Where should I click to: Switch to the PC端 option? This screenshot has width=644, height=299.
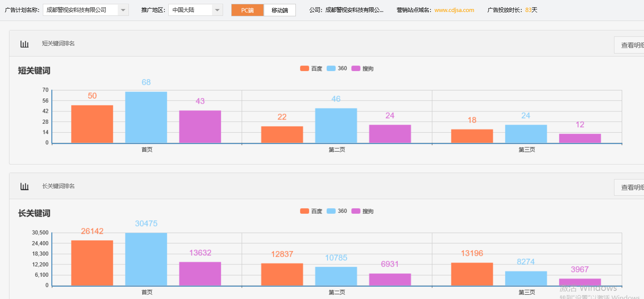pos(247,9)
